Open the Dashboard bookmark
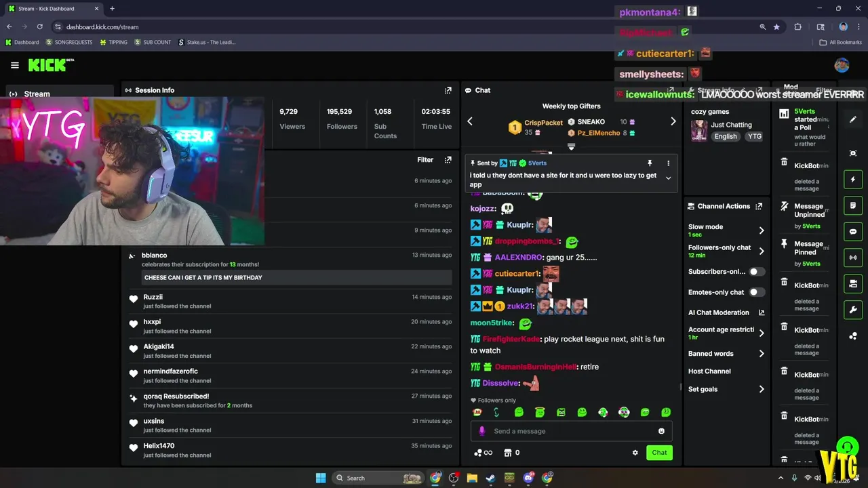Viewport: 868px width, 488px height. 22,42
